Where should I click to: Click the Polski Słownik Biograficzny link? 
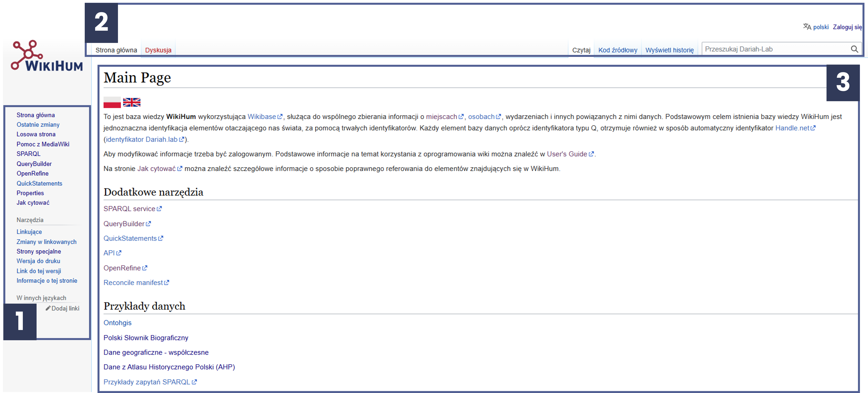[145, 338]
